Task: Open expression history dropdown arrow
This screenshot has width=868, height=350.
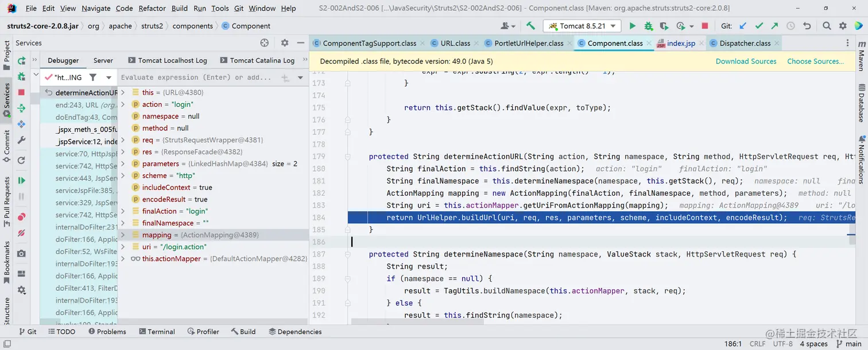Action: click(x=300, y=77)
